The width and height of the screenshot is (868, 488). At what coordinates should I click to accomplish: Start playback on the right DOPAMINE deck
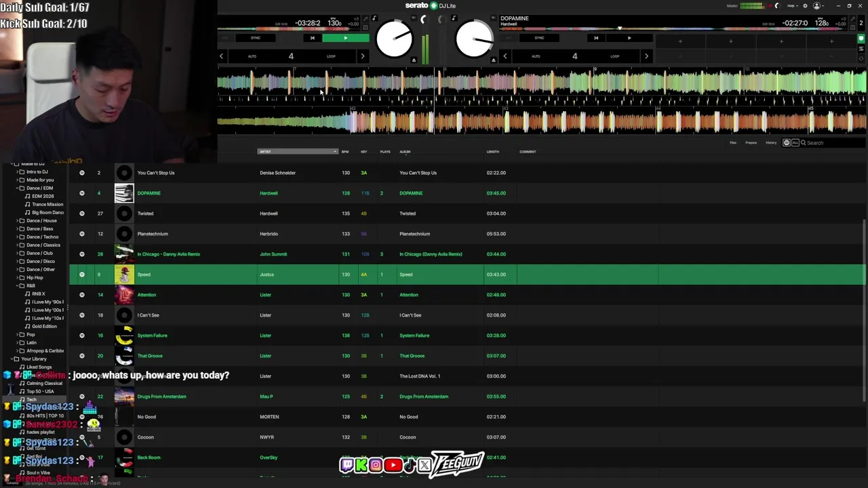[629, 38]
